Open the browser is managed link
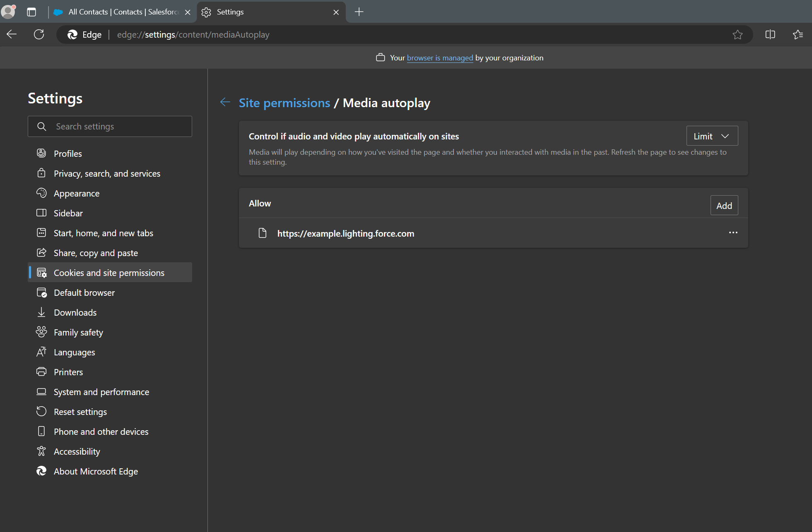 440,58
